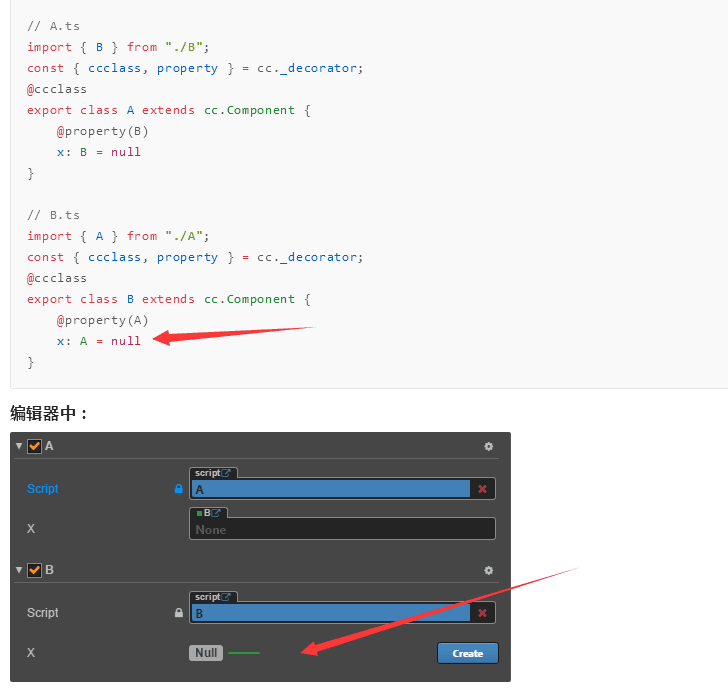The image size is (728, 691).
Task: Select the script field containing B
Action: tap(331, 613)
